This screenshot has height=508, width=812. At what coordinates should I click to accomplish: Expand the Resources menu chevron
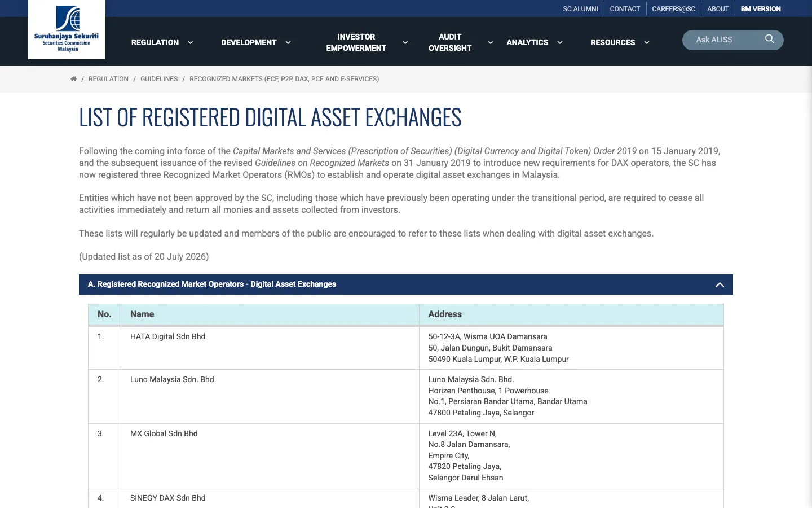click(x=647, y=42)
